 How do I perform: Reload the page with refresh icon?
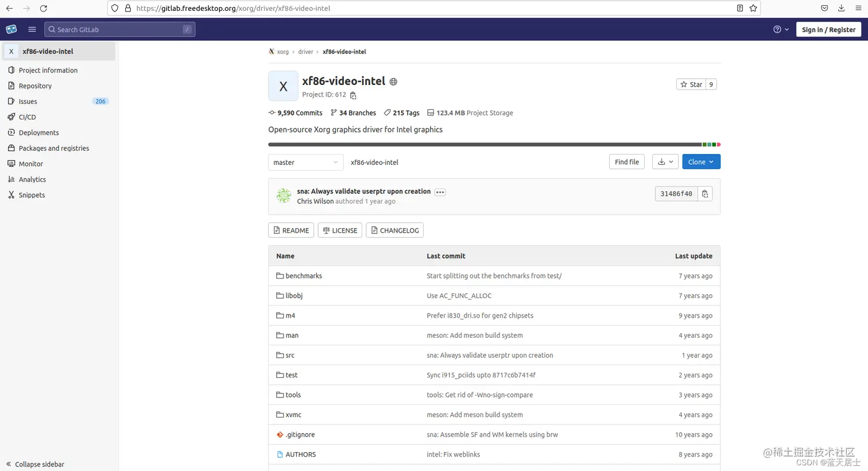[44, 8]
